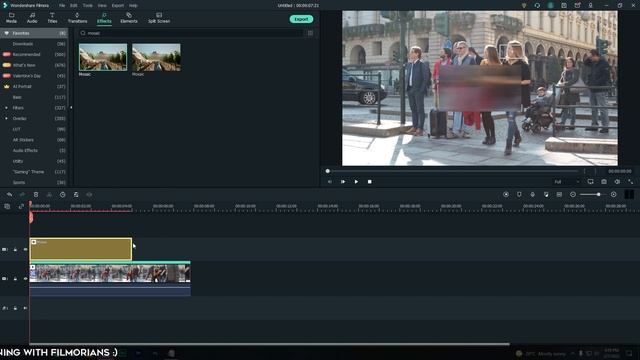Step forward one frame in preview

tap(343, 182)
